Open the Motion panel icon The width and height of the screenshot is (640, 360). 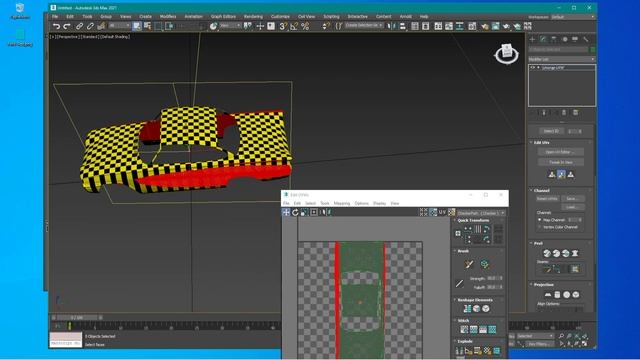click(564, 39)
